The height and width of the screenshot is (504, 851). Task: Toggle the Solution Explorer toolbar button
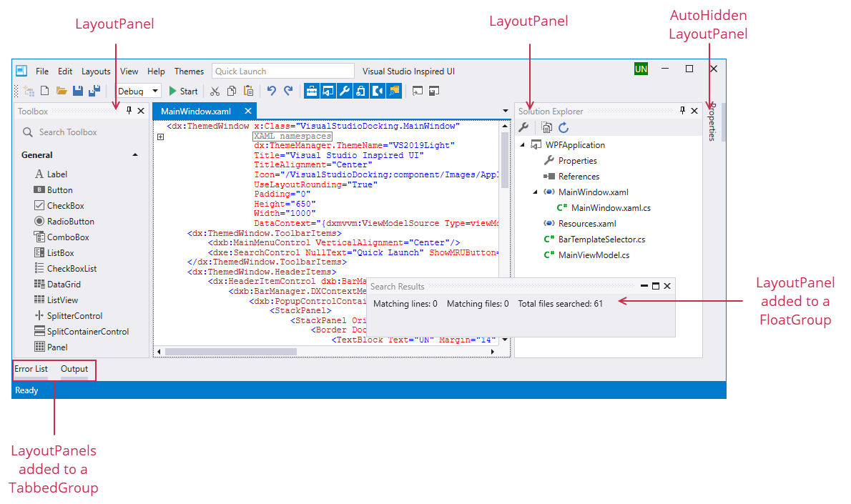328,91
